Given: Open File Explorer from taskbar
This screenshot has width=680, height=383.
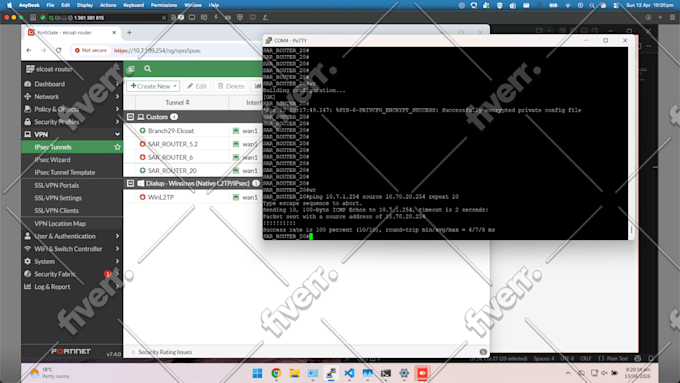Looking at the screenshot, I should pyautogui.click(x=294, y=373).
